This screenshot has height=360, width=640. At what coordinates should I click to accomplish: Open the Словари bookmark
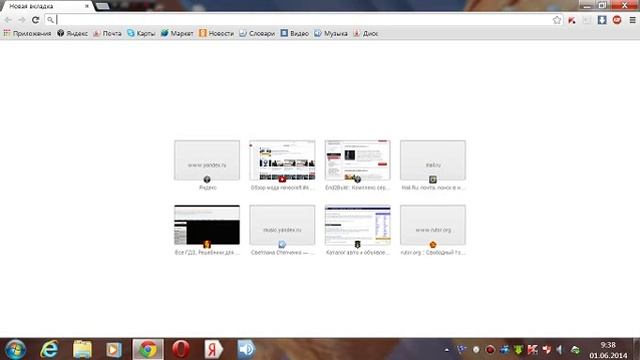coord(257,33)
